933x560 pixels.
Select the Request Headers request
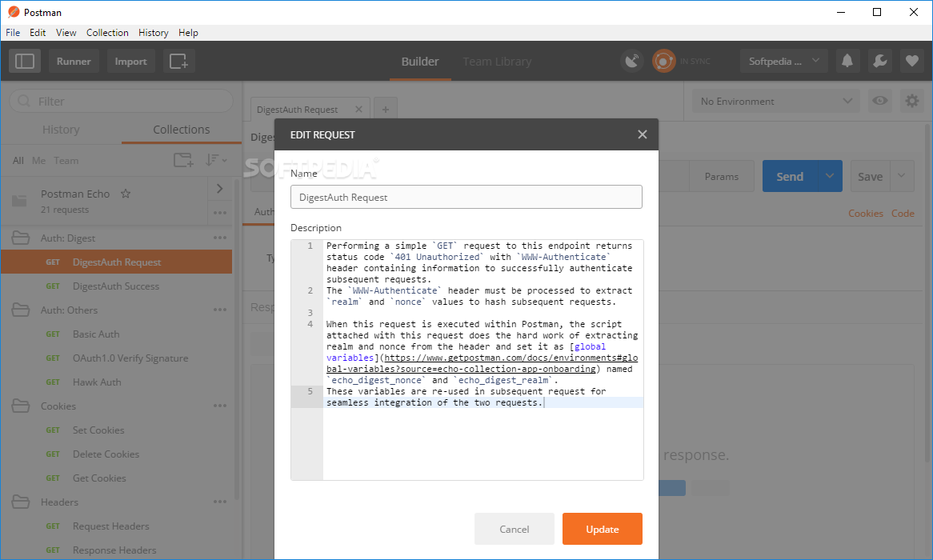[x=117, y=526]
